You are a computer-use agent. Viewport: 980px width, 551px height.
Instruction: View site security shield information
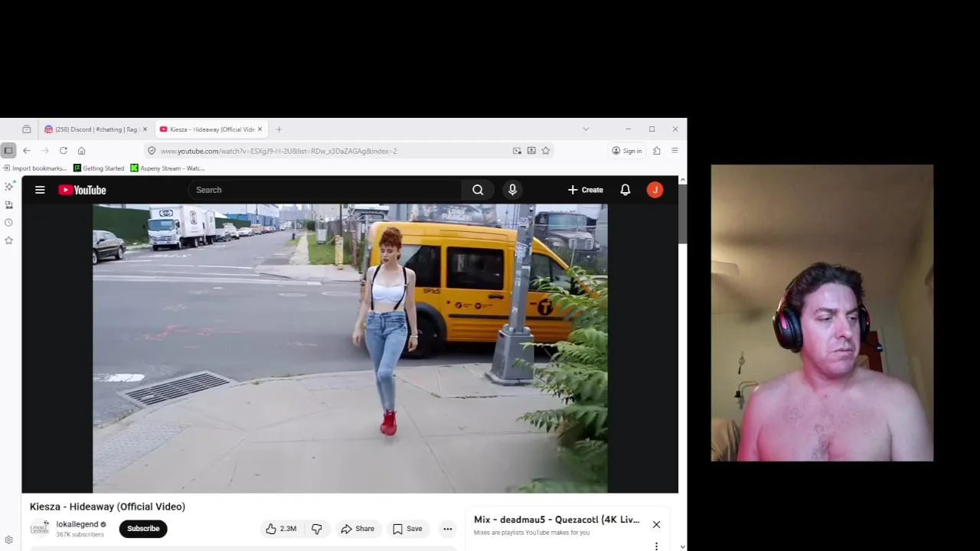click(x=152, y=151)
